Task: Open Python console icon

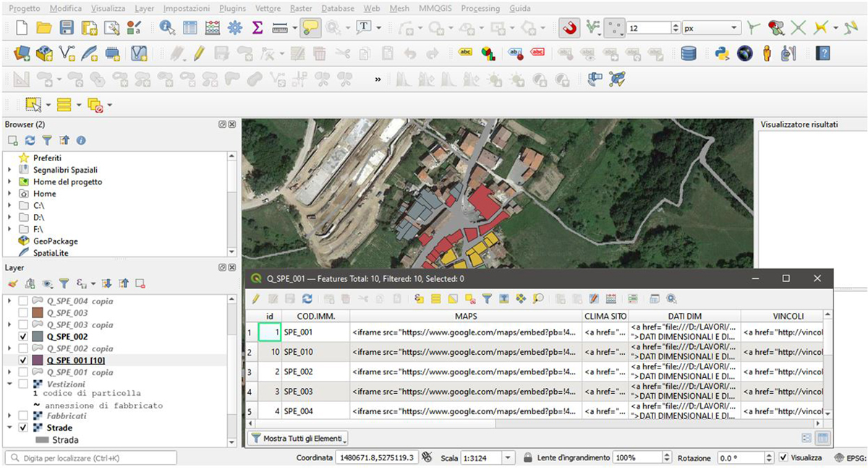Action: pyautogui.click(x=721, y=53)
